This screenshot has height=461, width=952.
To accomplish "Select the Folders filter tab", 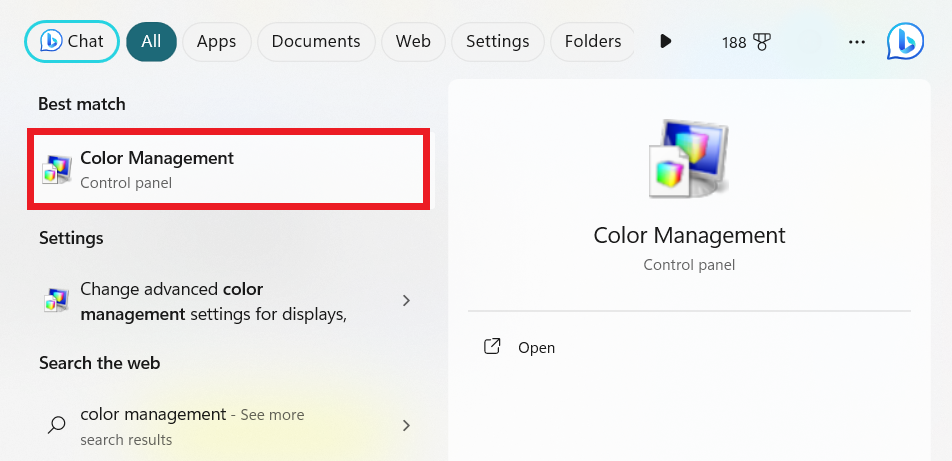I will 592,42.
